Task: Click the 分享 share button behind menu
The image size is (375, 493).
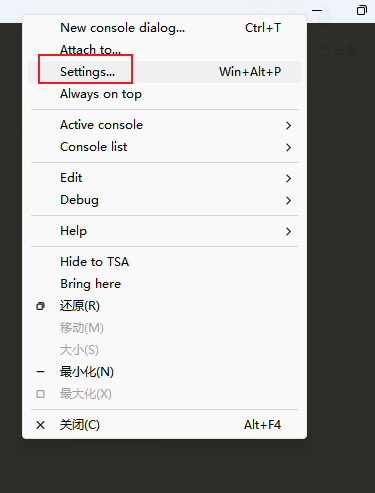Action: pyautogui.click(x=337, y=50)
